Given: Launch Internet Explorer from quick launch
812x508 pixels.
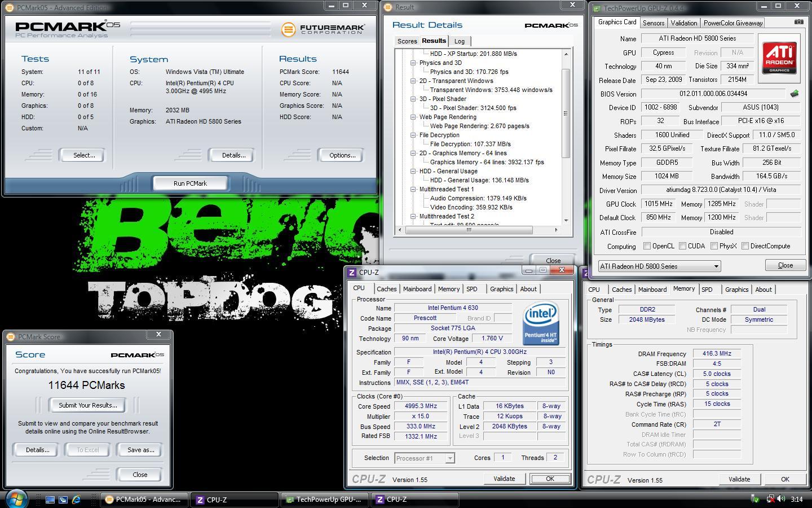Looking at the screenshot, I should point(77,500).
